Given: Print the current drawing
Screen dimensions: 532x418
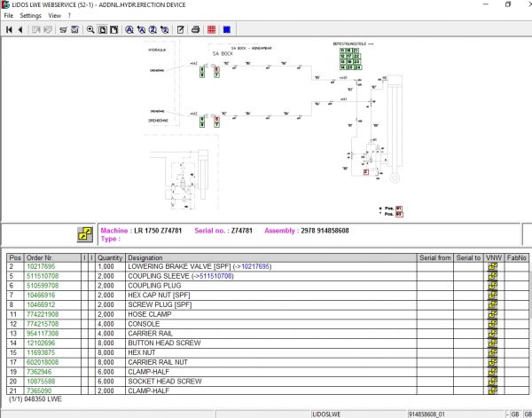Looking at the screenshot, I should click(195, 29).
